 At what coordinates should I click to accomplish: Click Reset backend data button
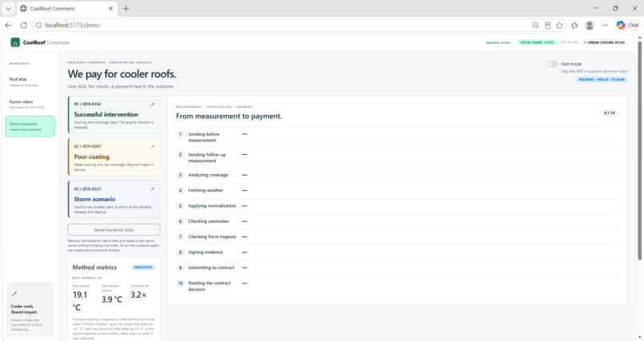tap(113, 230)
